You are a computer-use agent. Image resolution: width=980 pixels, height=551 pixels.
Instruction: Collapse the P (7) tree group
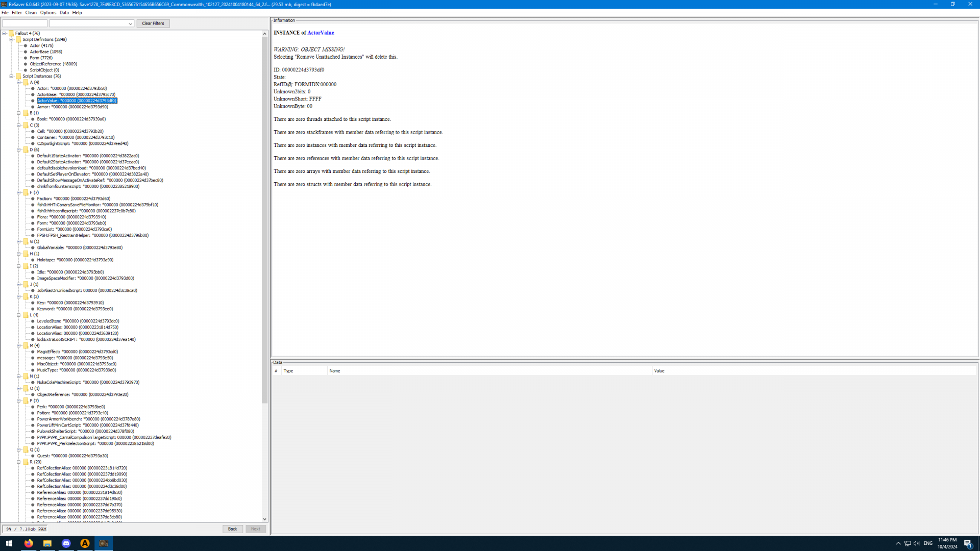click(x=19, y=400)
